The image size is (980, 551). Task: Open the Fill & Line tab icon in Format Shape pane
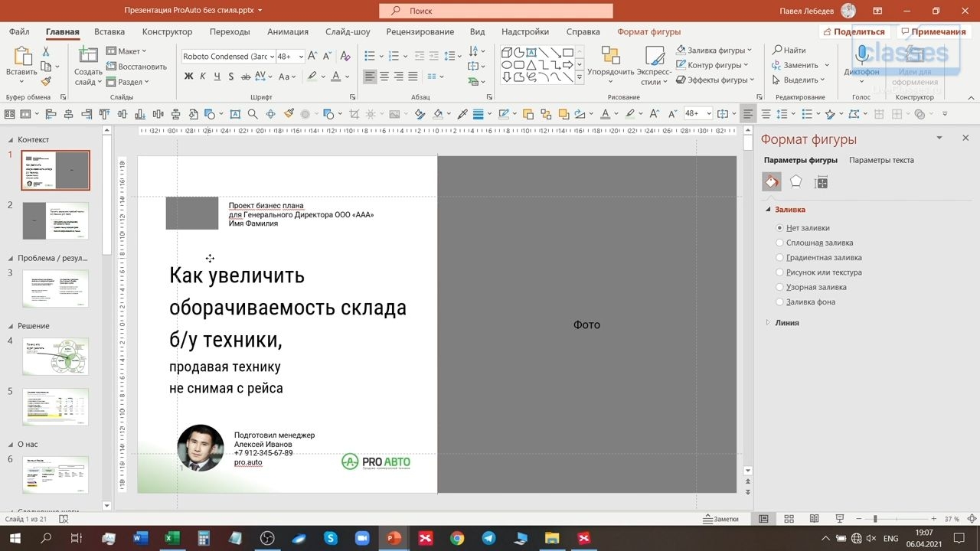[772, 181]
